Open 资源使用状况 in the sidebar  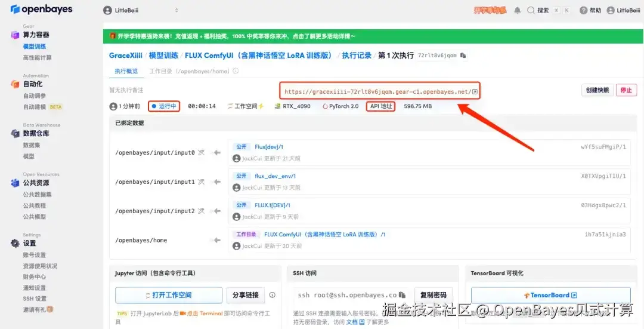(x=41, y=266)
